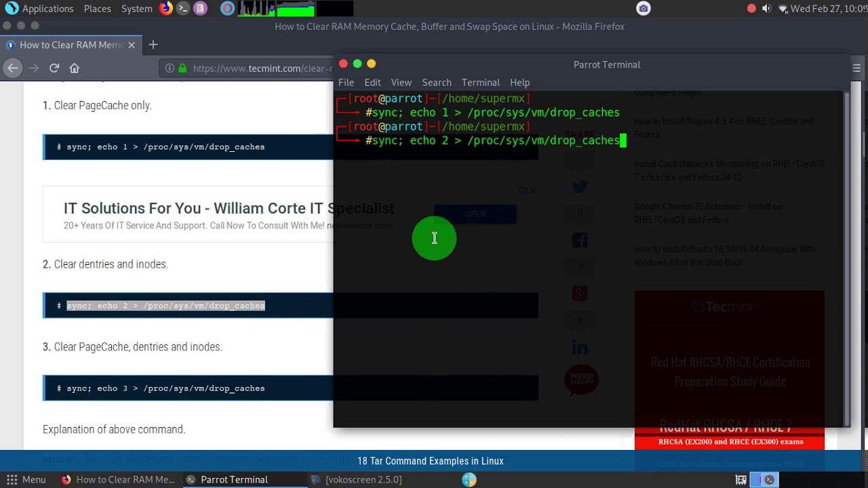This screenshot has width=868, height=488.
Task: Open the volume control speaker icon
Action: click(x=766, y=8)
